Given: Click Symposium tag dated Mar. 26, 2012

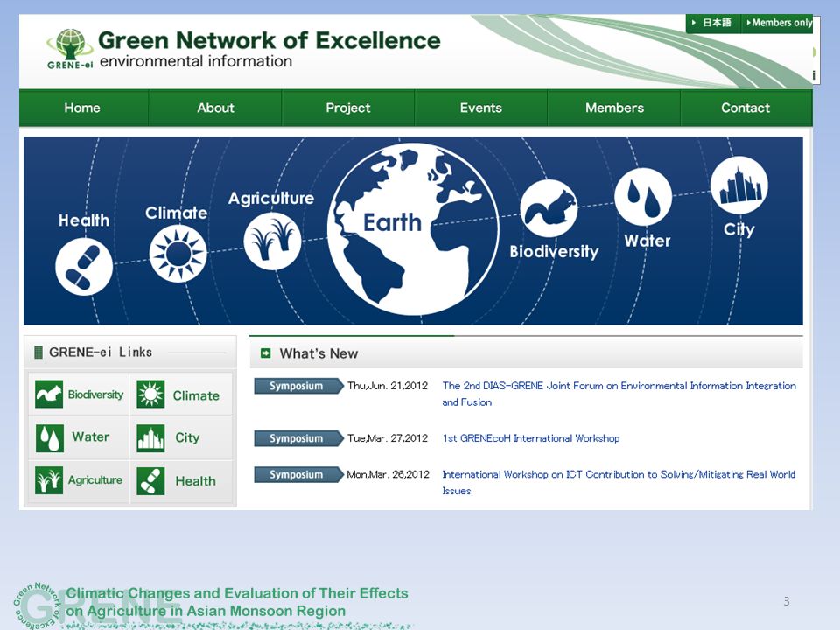Looking at the screenshot, I should pyautogui.click(x=298, y=474).
